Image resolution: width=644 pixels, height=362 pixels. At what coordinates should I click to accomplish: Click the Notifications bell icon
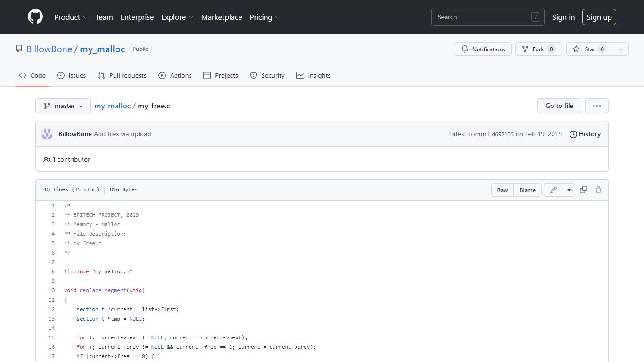pyautogui.click(x=465, y=49)
